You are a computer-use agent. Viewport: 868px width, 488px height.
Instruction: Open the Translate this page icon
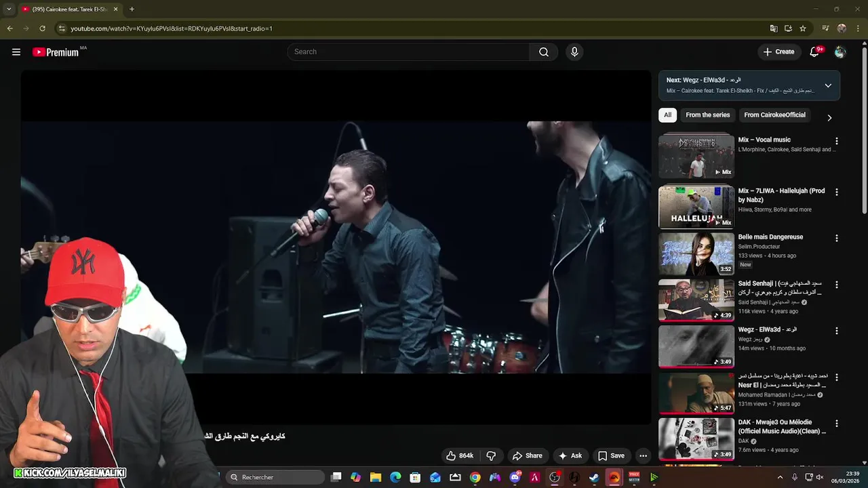point(774,28)
